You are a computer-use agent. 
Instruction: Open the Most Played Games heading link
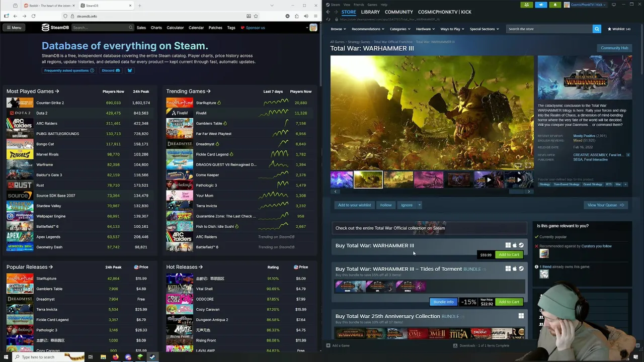tap(33, 92)
